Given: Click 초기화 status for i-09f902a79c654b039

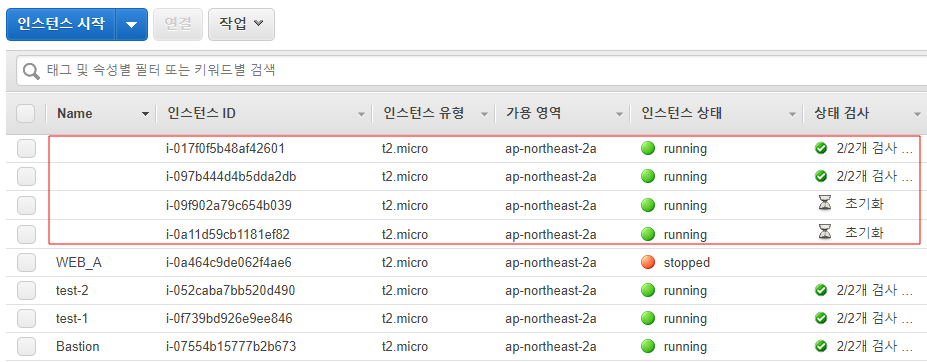Looking at the screenshot, I should [x=864, y=205].
